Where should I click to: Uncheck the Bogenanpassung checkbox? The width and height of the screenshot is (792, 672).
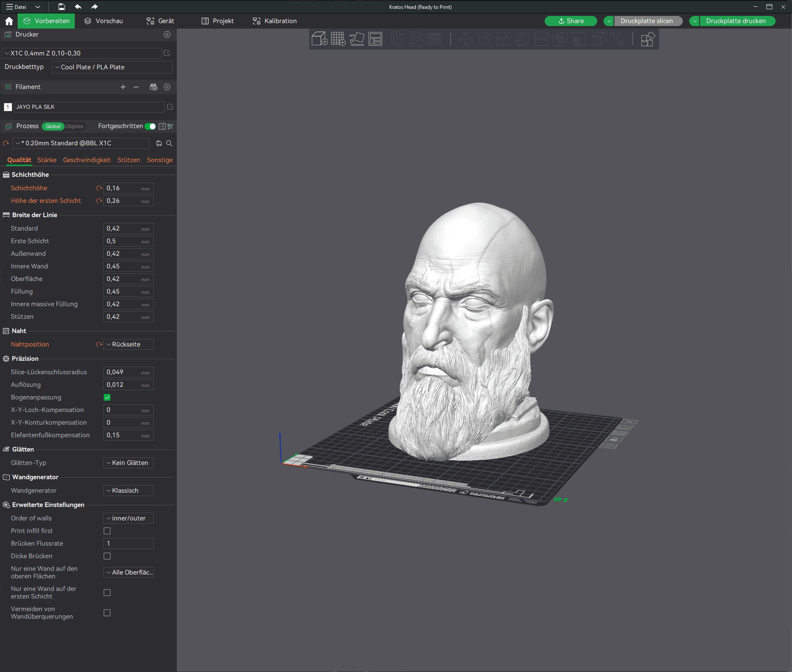[x=107, y=397]
